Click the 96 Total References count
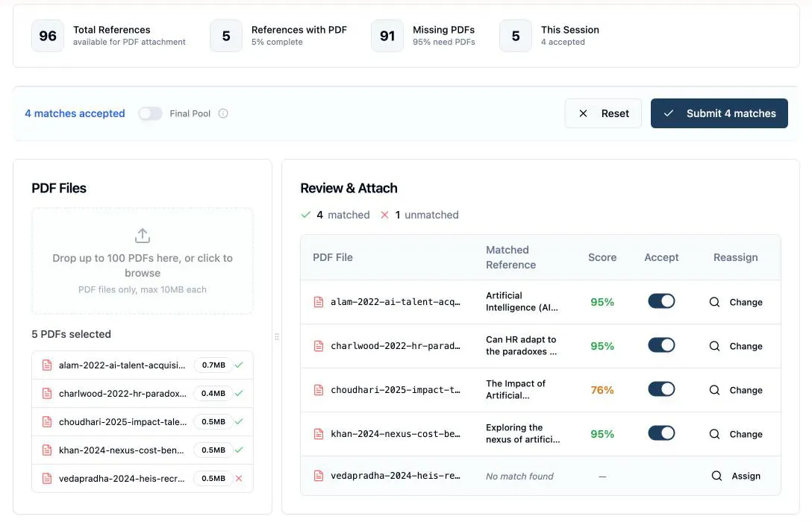This screenshot has height=522, width=812. pyautogui.click(x=48, y=36)
